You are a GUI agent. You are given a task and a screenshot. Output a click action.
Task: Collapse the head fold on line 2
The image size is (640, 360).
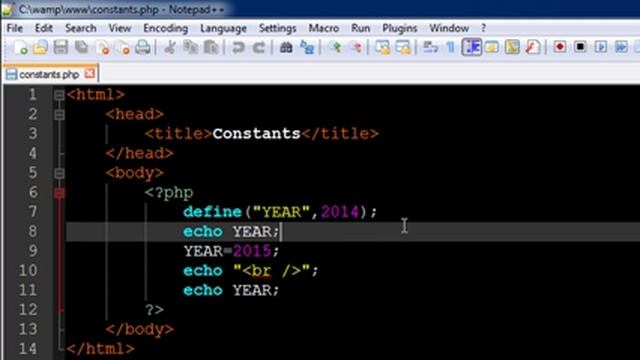(59, 115)
